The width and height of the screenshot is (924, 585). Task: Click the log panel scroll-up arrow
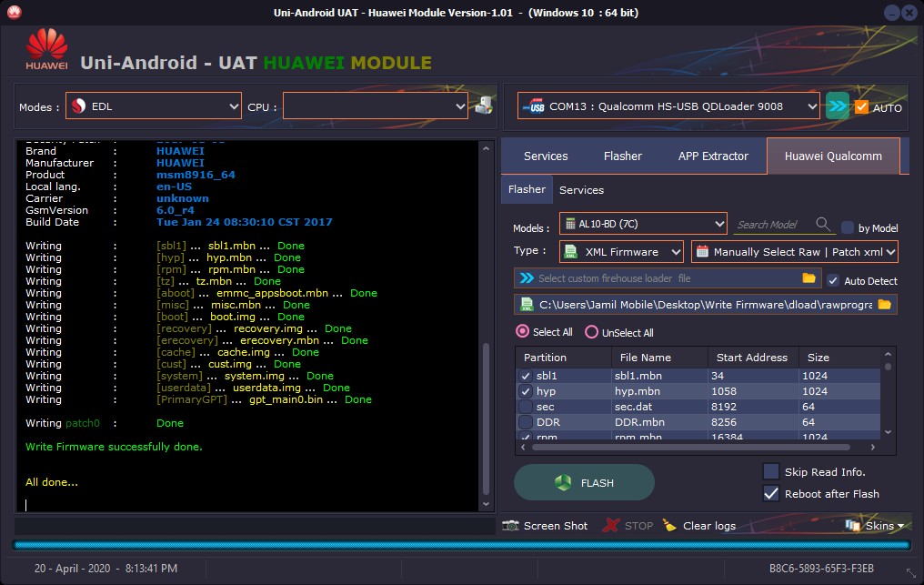click(x=487, y=148)
